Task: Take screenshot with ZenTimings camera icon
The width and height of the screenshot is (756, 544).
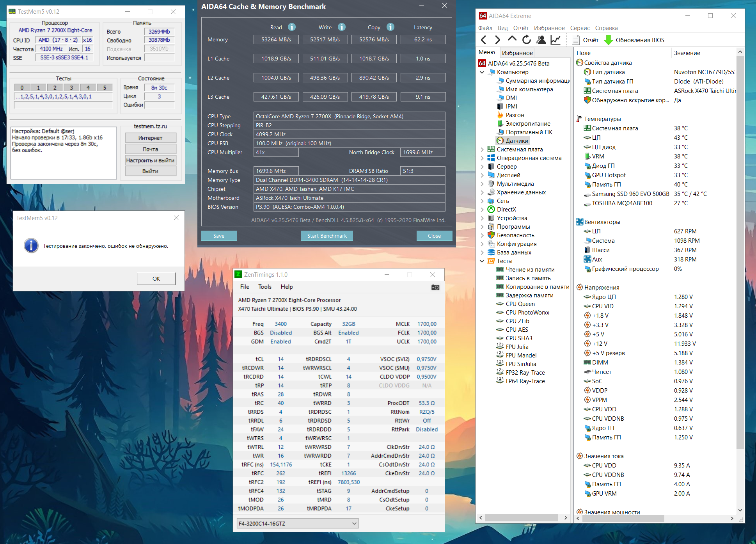Action: click(x=435, y=287)
